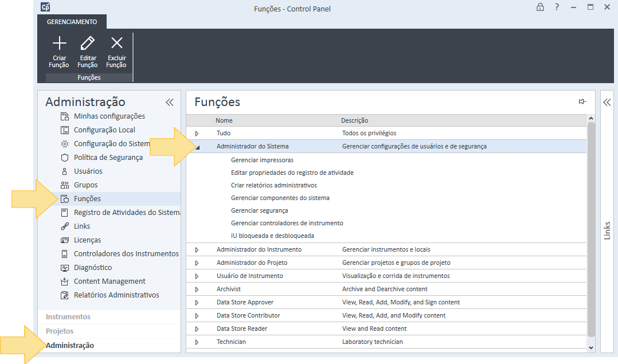Image resolution: width=618 pixels, height=364 pixels.
Task: Click 'View and Read content' description
Action: click(x=374, y=328)
